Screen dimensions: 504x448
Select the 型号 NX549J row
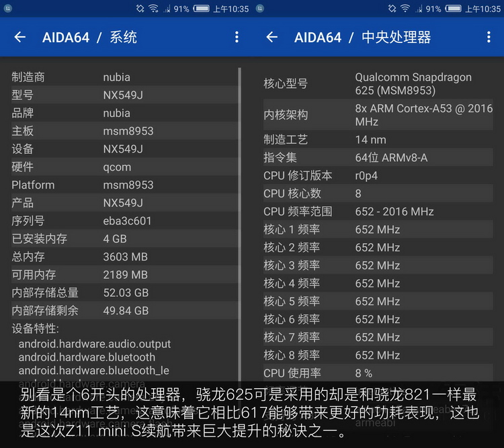pos(125,95)
